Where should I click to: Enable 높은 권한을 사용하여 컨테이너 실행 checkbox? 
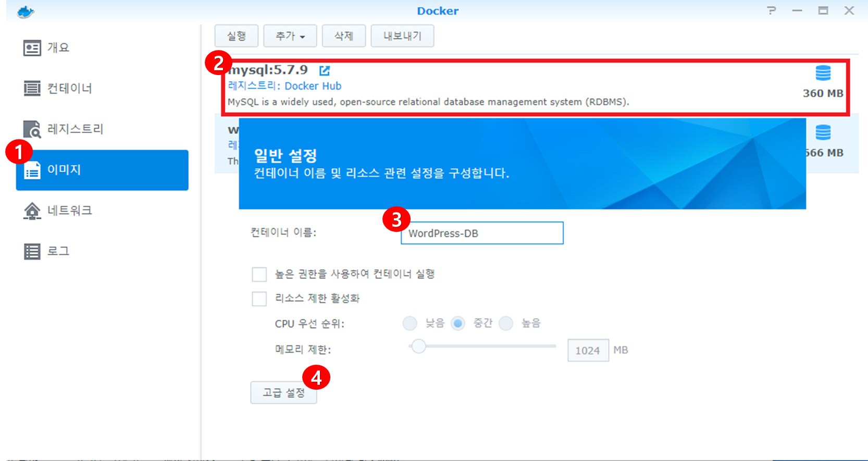tap(259, 274)
